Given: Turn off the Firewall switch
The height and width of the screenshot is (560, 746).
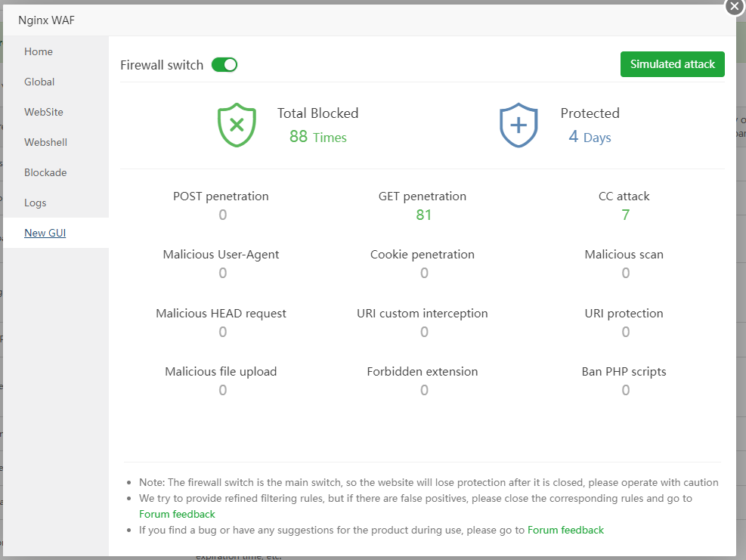Looking at the screenshot, I should click(x=224, y=65).
